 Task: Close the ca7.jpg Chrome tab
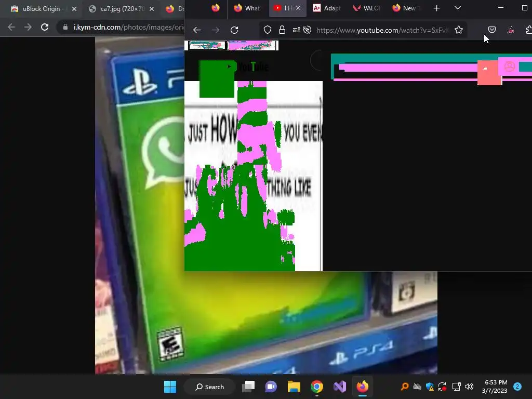tap(152, 9)
